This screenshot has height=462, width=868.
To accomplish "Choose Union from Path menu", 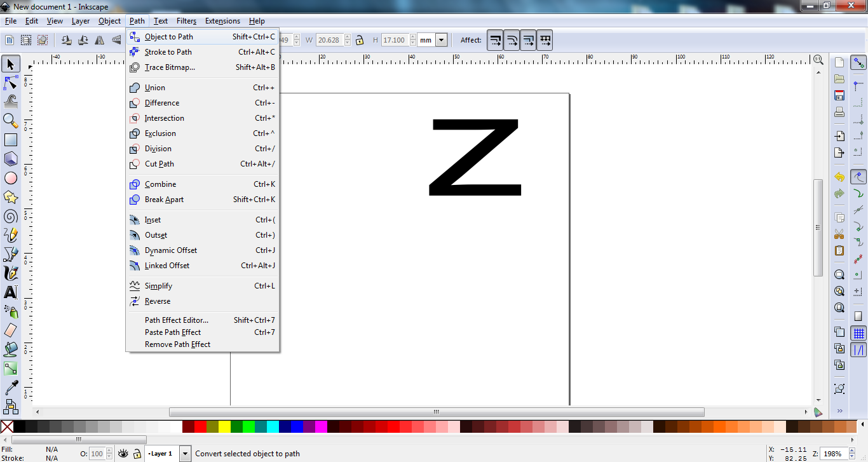I will point(203,88).
